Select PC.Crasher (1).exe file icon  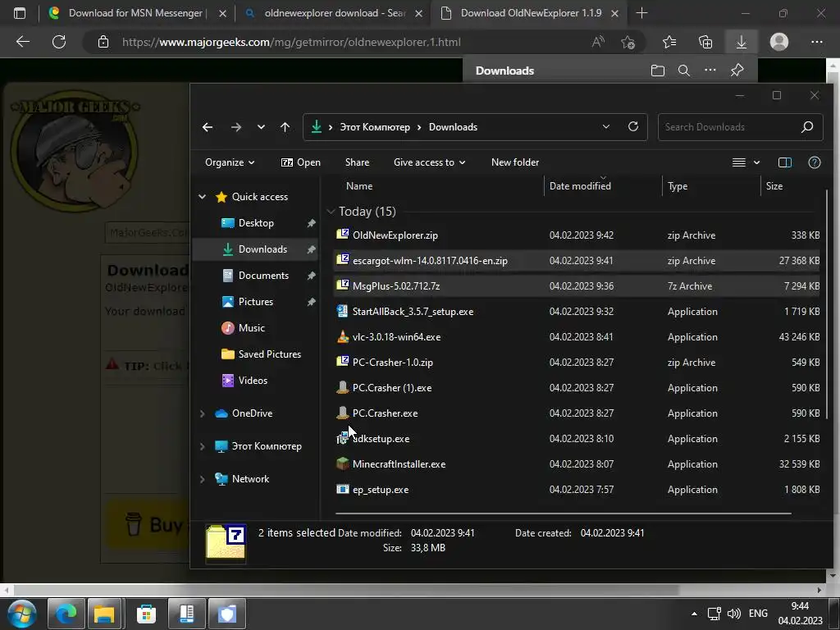pyautogui.click(x=342, y=387)
